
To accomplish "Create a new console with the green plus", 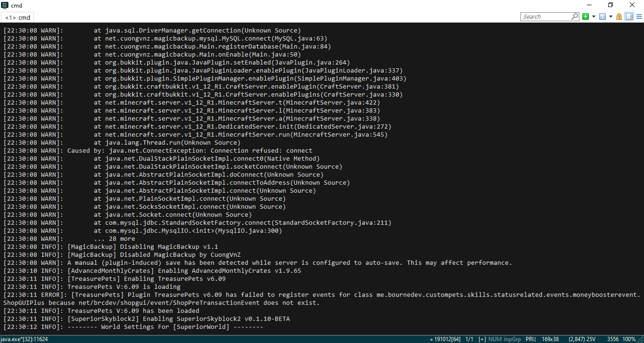I will [x=586, y=16].
